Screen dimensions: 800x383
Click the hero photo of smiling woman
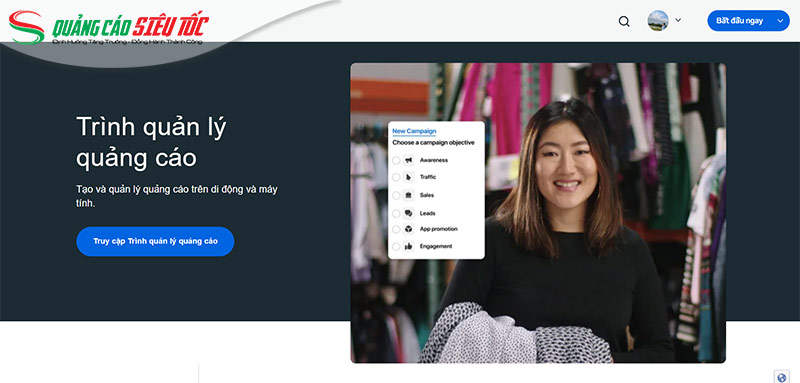point(538,213)
